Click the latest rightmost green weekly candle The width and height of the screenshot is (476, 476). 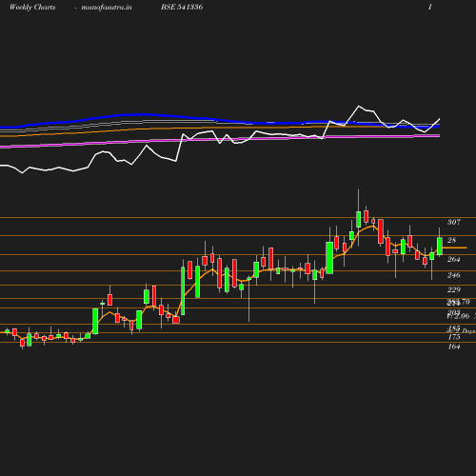(440, 246)
